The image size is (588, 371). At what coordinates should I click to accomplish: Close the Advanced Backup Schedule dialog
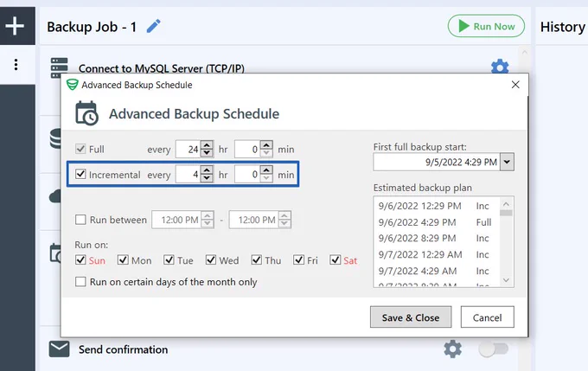(x=515, y=85)
